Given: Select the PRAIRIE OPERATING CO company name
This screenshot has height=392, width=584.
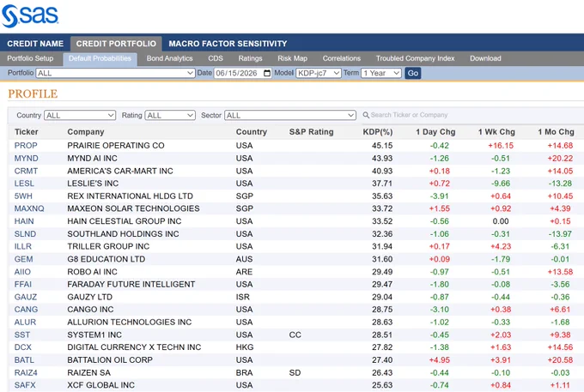Looking at the screenshot, I should [x=115, y=146].
